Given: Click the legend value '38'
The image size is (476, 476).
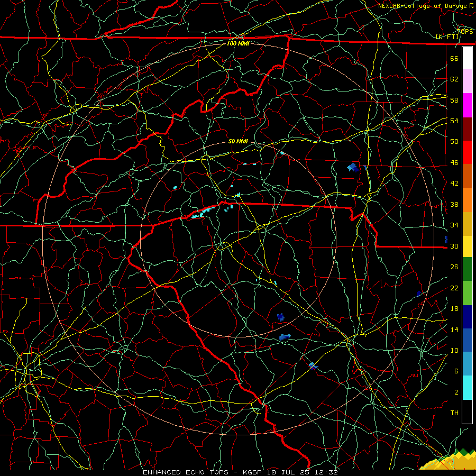Looking at the screenshot, I should (x=454, y=205).
